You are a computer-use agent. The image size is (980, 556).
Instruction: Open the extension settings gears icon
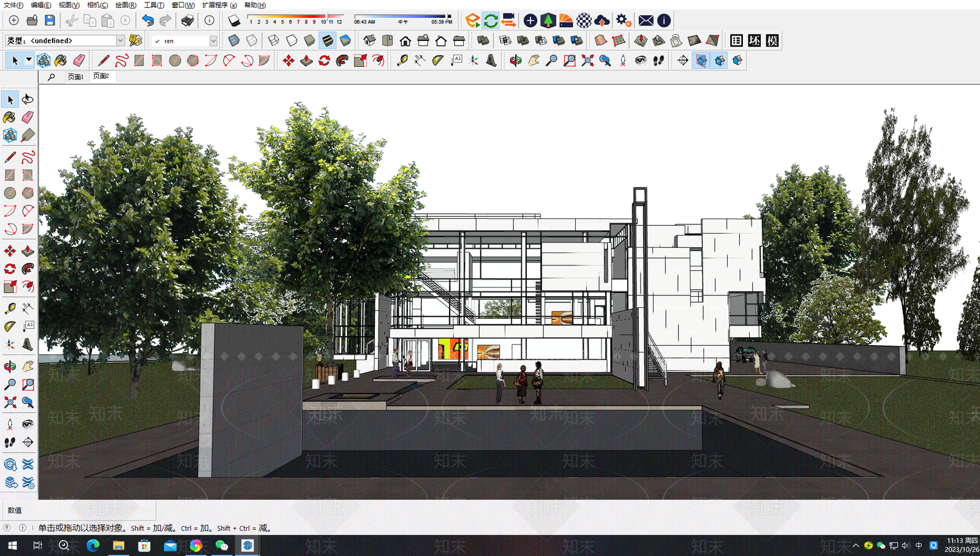[624, 20]
